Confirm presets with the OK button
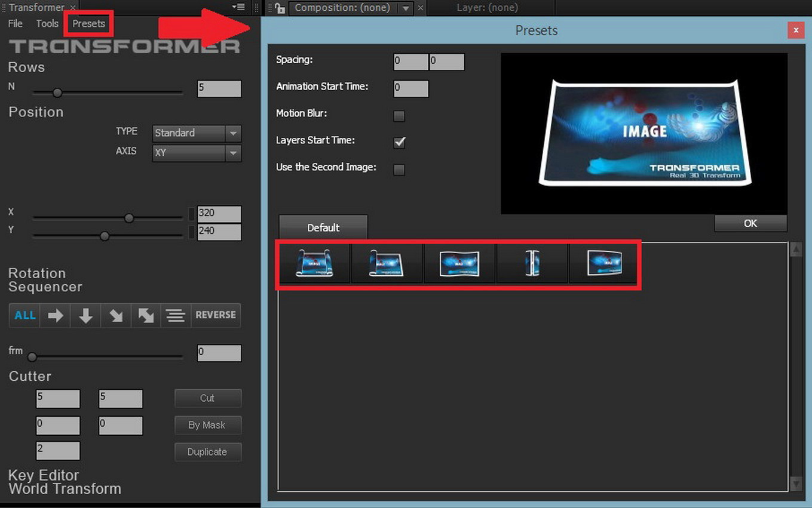 [x=750, y=223]
